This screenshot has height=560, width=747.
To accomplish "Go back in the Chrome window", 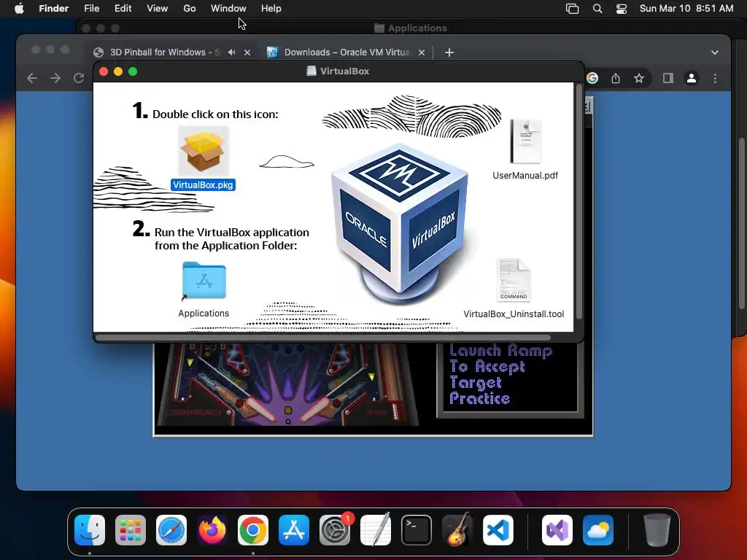I will click(32, 78).
